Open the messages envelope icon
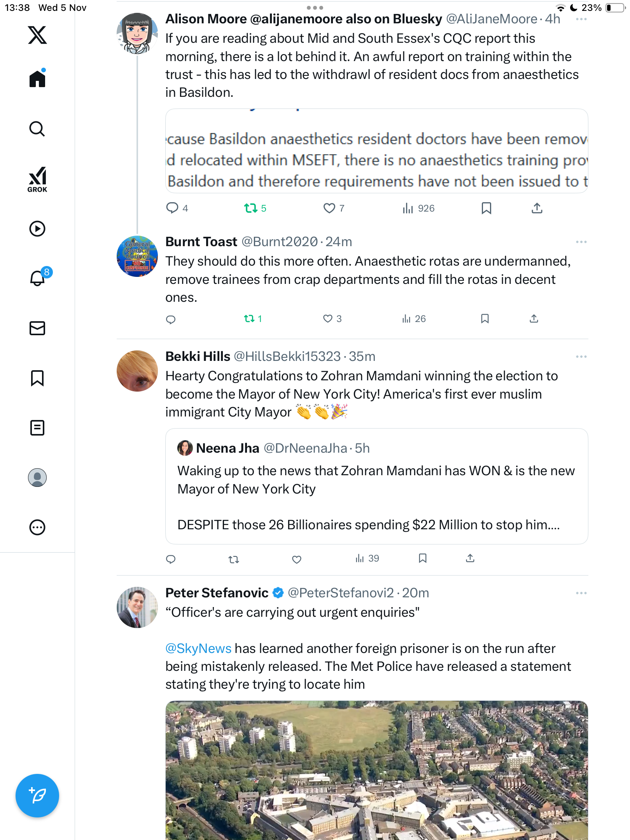The image size is (630, 840). (x=37, y=328)
